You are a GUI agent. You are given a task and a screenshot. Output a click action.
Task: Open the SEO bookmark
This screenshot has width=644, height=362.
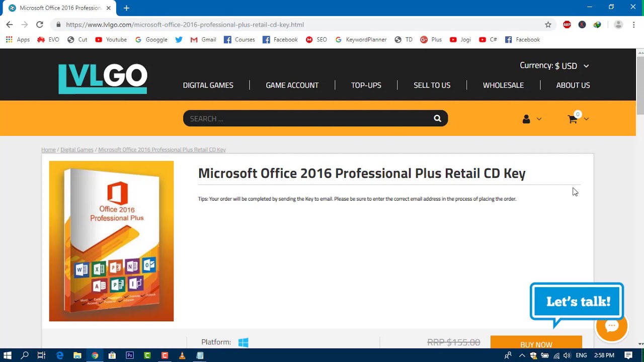(x=316, y=40)
